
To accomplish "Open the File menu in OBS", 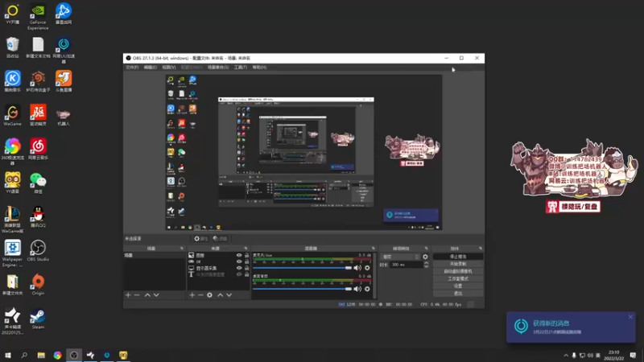I will (132, 68).
